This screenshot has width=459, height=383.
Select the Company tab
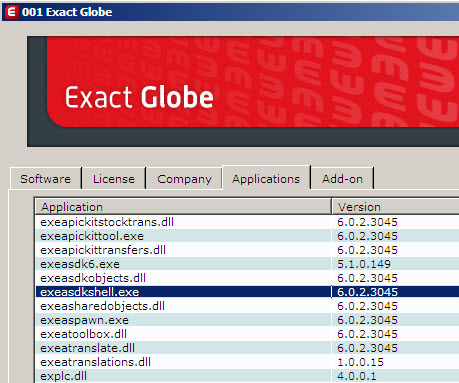point(184,179)
